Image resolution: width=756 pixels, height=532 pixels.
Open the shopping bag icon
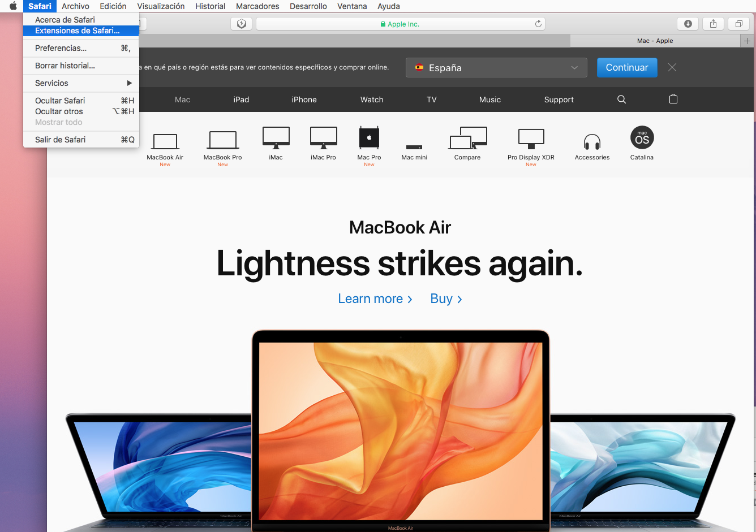coord(673,99)
